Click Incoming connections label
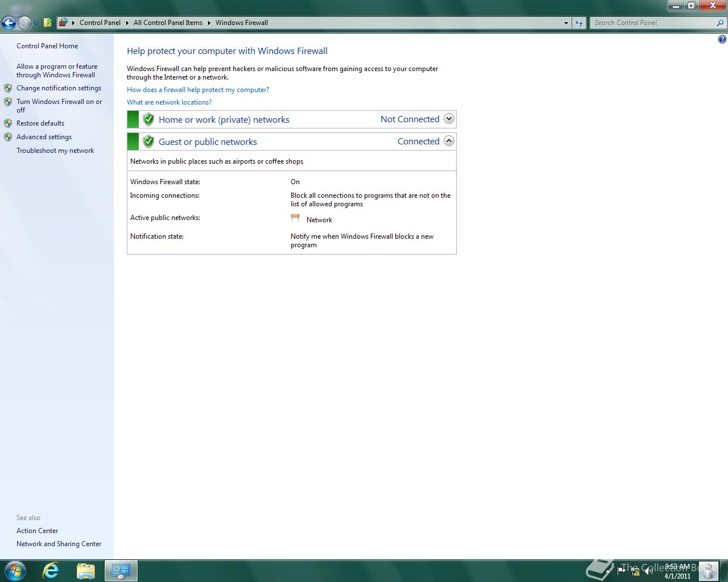Screen dimensions: 728x582 (165, 196)
